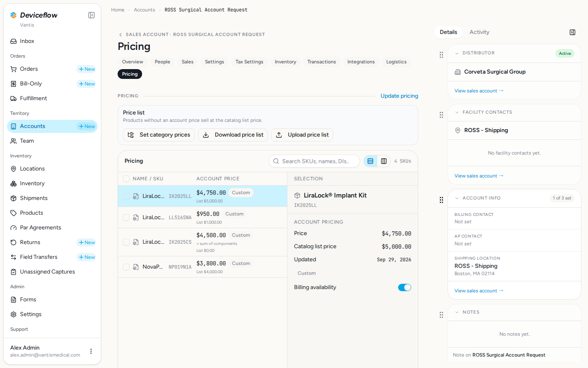The height and width of the screenshot is (368, 588).
Task: Switch to column view icon
Action: click(x=384, y=161)
